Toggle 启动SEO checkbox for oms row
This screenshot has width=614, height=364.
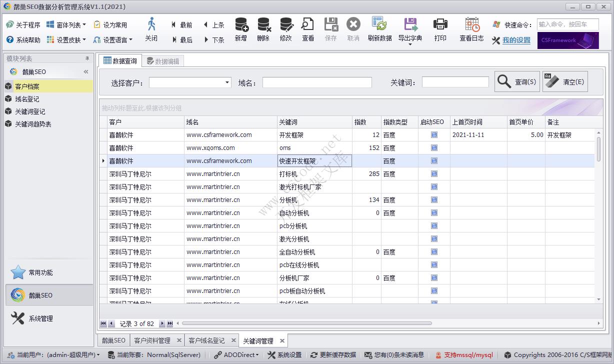point(434,148)
